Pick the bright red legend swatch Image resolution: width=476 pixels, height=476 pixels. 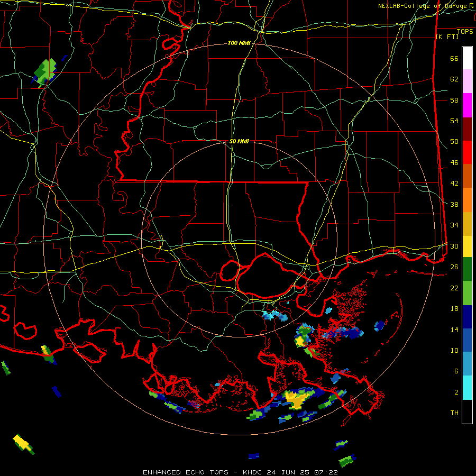[467, 152]
